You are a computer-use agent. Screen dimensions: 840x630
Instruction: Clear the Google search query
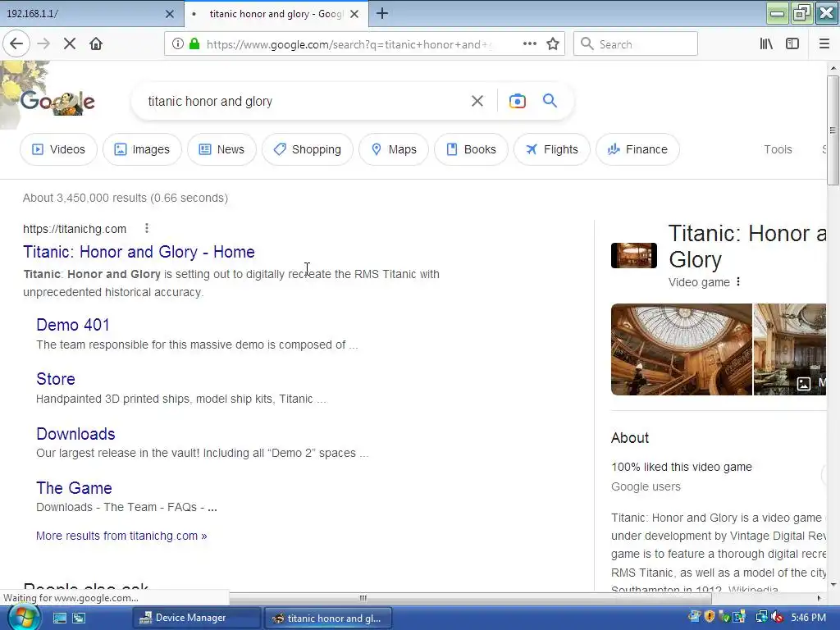click(x=477, y=101)
